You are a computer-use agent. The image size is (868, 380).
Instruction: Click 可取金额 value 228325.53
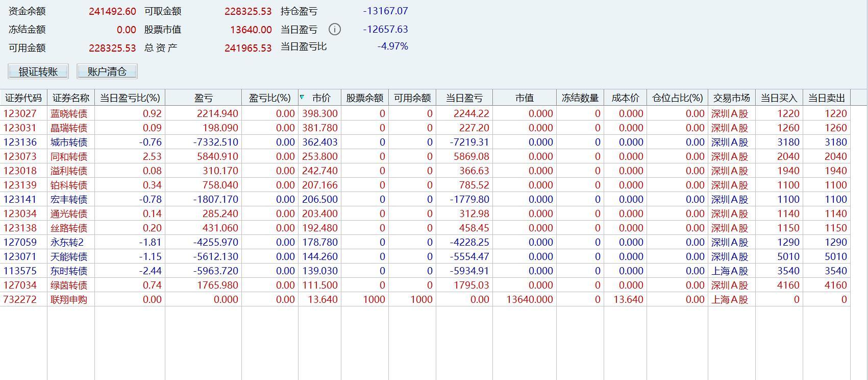point(248,11)
